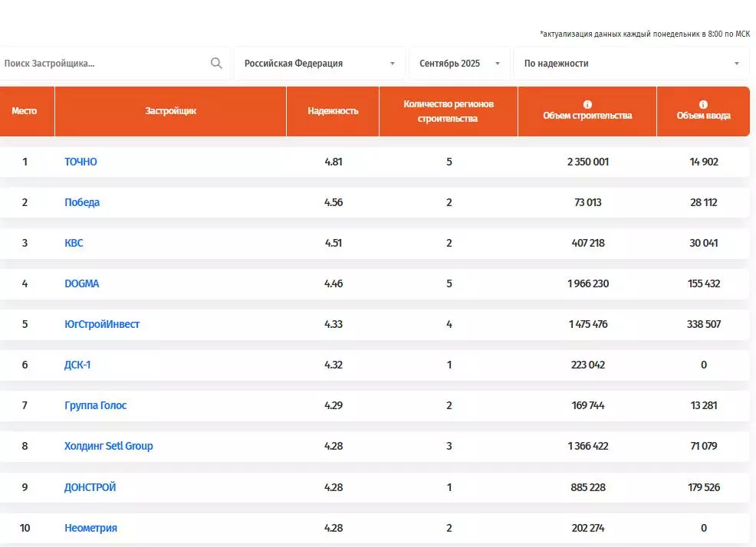Click info icon above Объем строительства
Screen dimensions: 756x547
tap(587, 104)
